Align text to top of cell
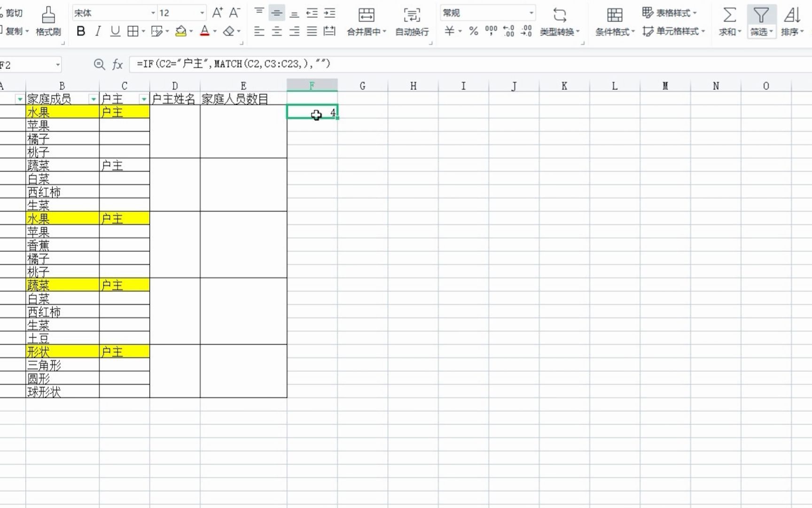Image resolution: width=812 pixels, height=508 pixels. click(x=259, y=13)
